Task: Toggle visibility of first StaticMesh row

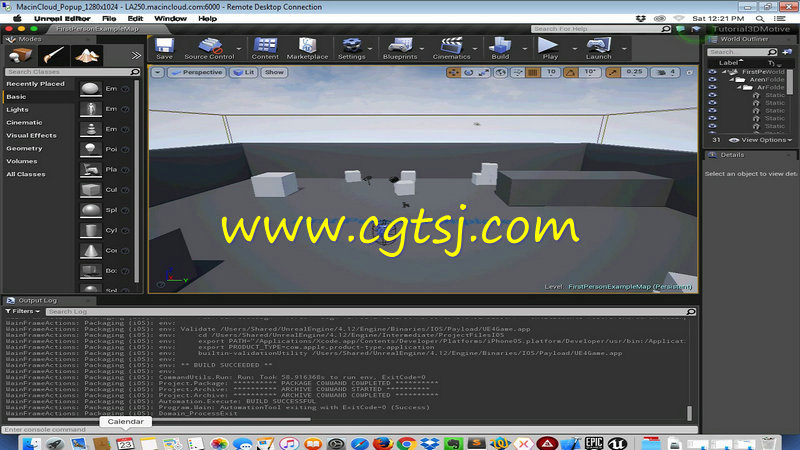Action: (712, 95)
